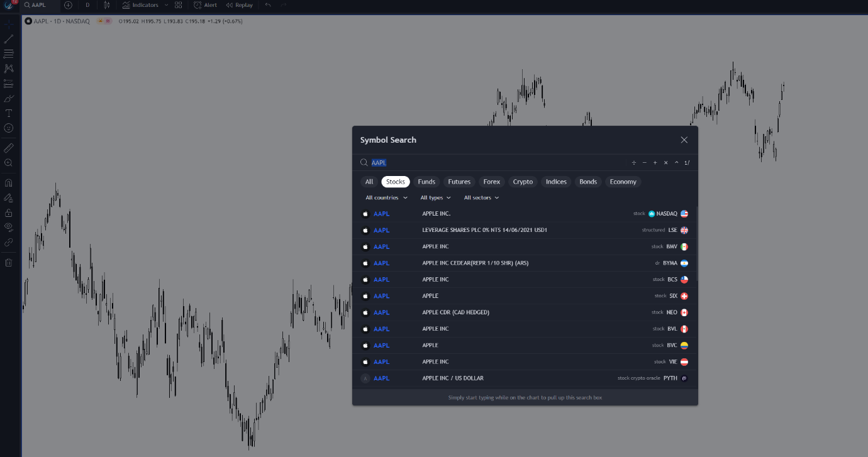The height and width of the screenshot is (457, 868).
Task: Expand the indicators favorites dropdown arrow
Action: click(x=166, y=5)
